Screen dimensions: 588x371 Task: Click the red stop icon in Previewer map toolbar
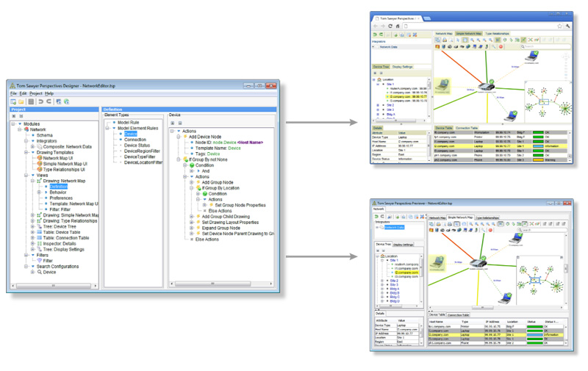[x=490, y=230]
